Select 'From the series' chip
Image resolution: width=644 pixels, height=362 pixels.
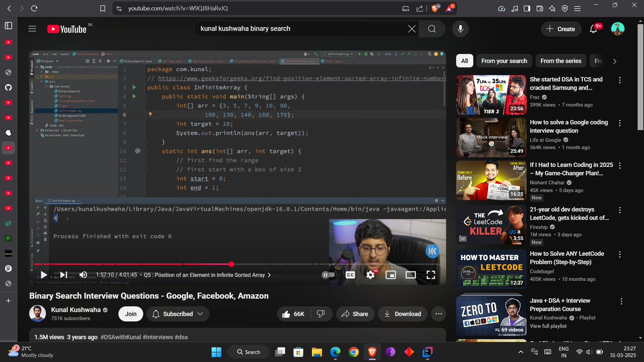pyautogui.click(x=561, y=61)
